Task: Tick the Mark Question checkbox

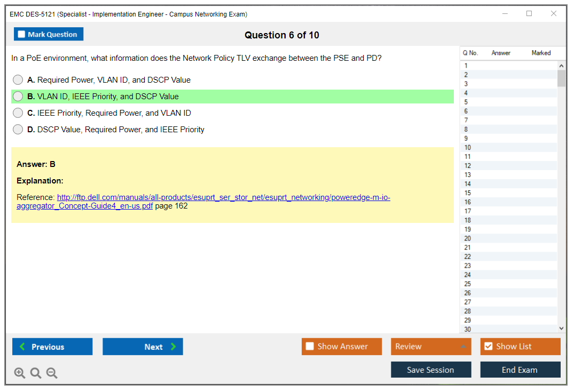Action: coord(22,35)
